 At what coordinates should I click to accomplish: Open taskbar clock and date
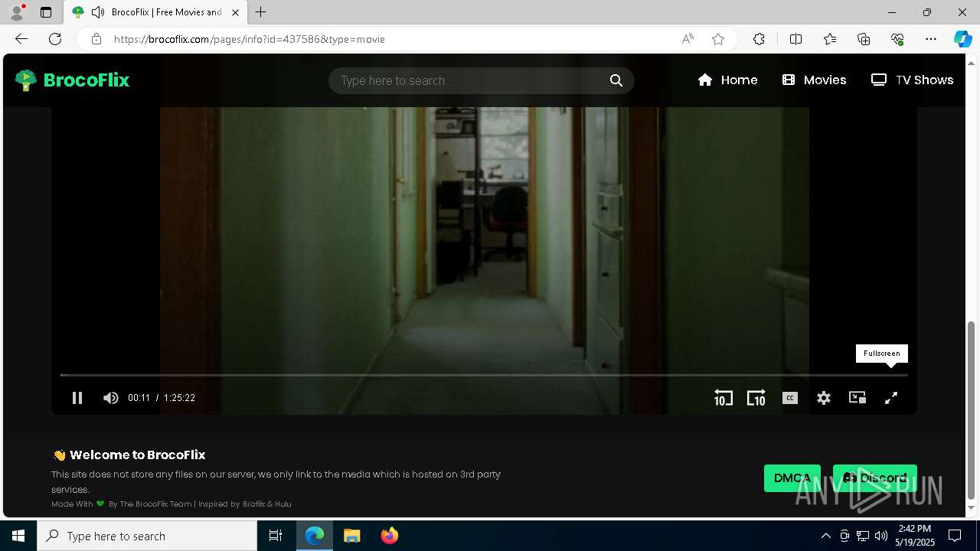(x=915, y=536)
